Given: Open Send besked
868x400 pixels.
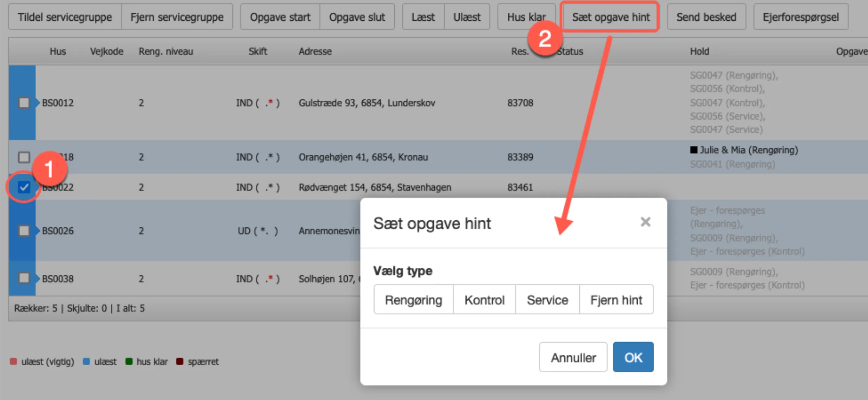Looking at the screenshot, I should click(706, 17).
